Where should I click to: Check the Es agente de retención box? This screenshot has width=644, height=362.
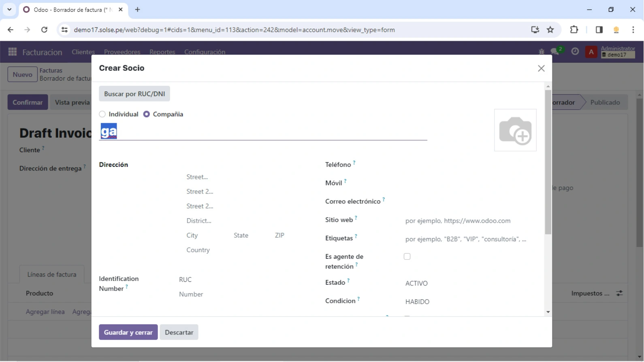pos(407,256)
